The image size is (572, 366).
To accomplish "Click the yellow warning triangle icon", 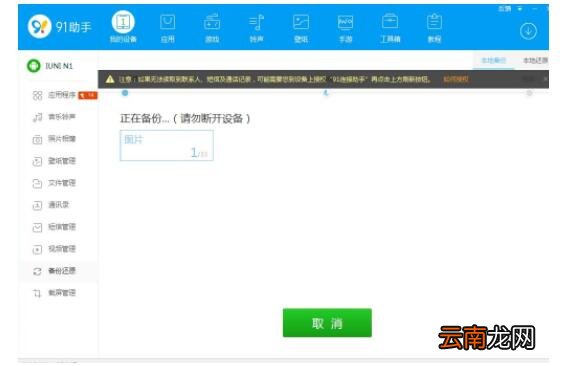I will [110, 79].
